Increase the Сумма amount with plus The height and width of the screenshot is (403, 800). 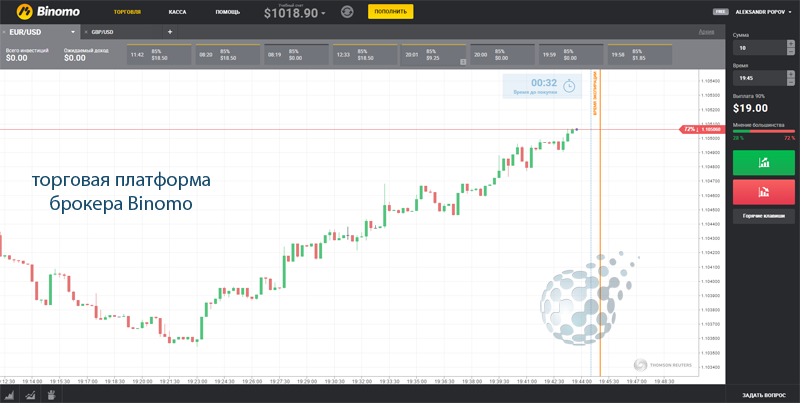[x=791, y=44]
